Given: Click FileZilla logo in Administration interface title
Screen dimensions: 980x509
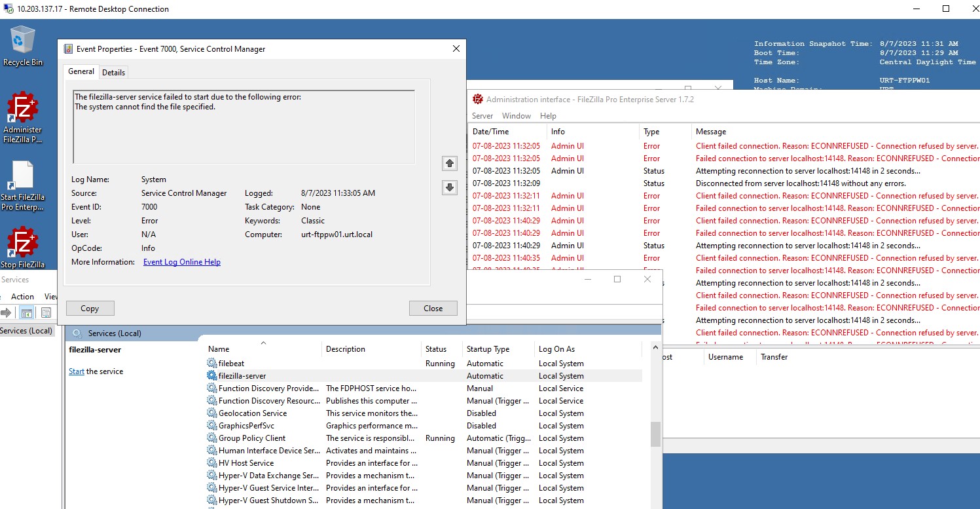Looking at the screenshot, I should click(477, 100).
